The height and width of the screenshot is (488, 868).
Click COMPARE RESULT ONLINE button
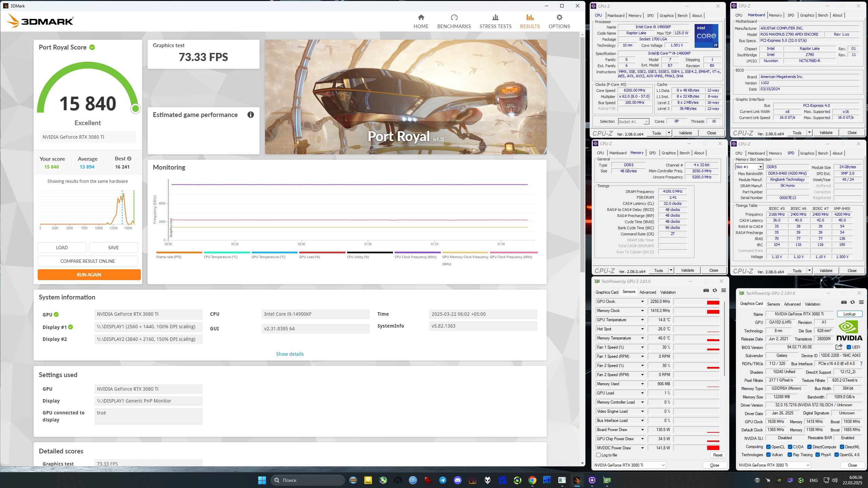88,261
